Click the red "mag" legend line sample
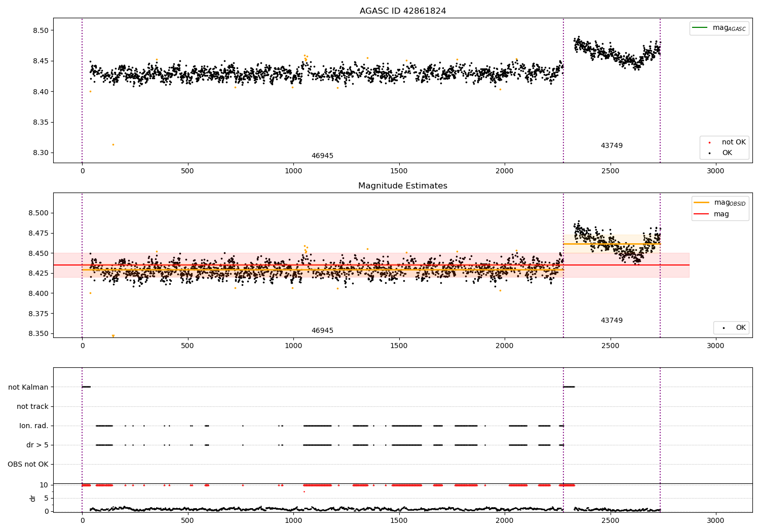Image resolution: width=760 pixels, height=532 pixels. click(702, 214)
